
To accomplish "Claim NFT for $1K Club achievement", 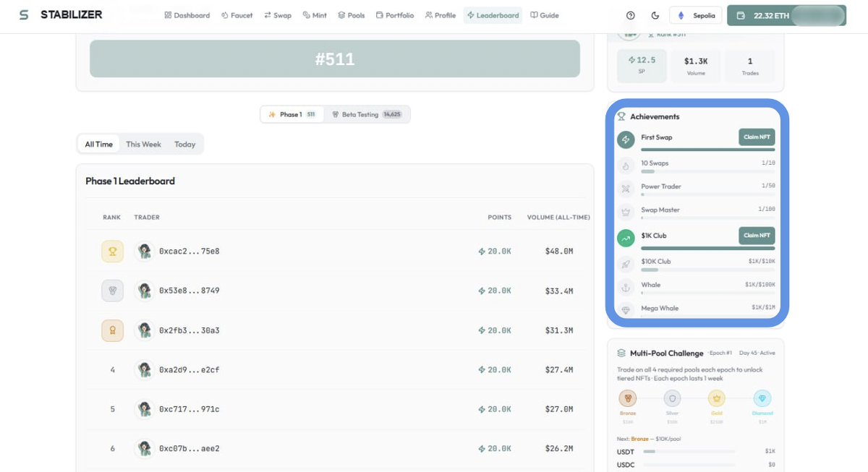I will 757,235.
